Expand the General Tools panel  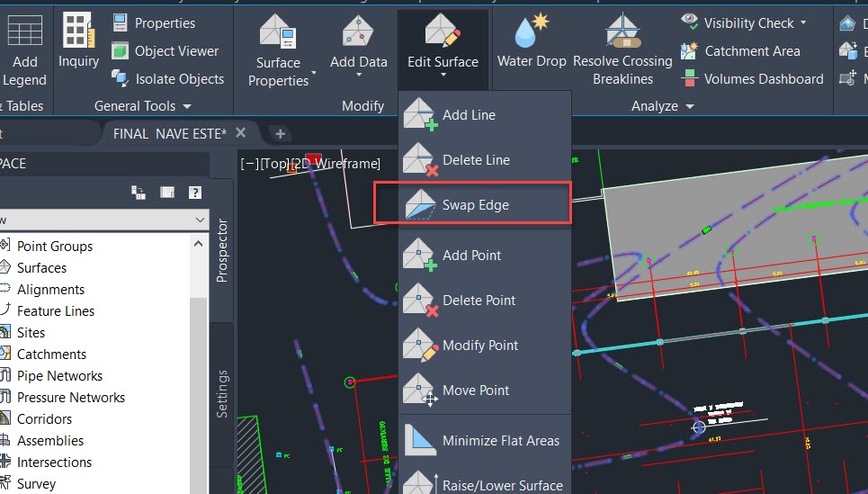[x=142, y=106]
